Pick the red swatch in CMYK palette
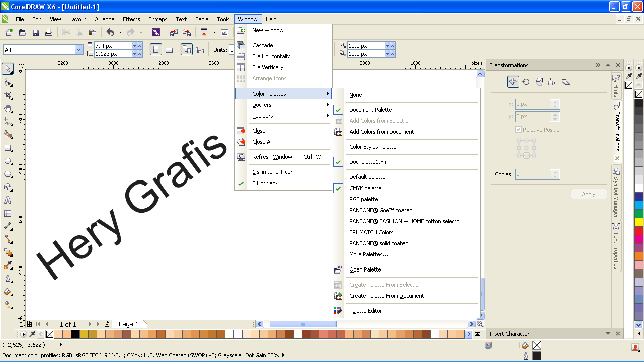The height and width of the screenshot is (362, 644). (x=639, y=231)
